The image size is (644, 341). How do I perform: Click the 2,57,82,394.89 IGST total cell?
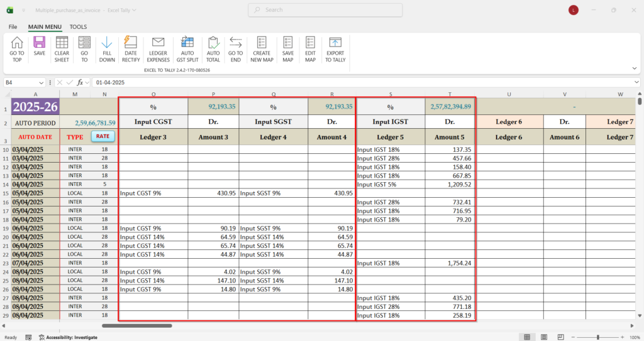[x=450, y=107]
